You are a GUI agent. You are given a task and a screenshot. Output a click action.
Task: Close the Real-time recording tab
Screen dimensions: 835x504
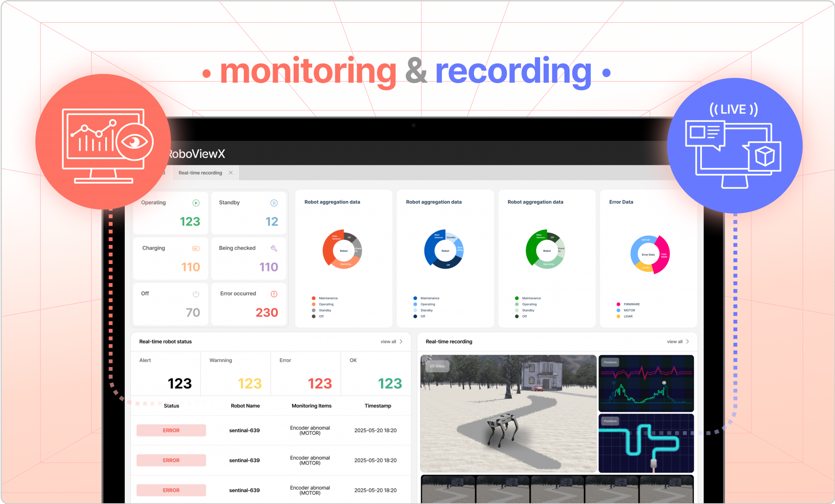point(230,173)
